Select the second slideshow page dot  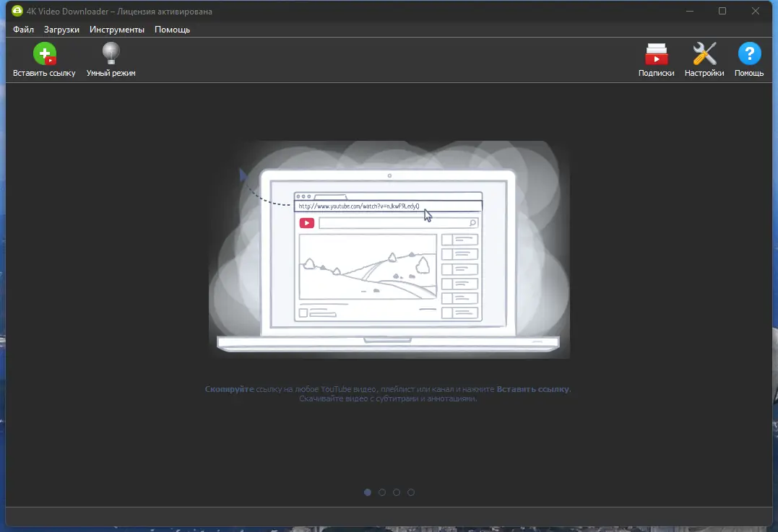tap(382, 492)
